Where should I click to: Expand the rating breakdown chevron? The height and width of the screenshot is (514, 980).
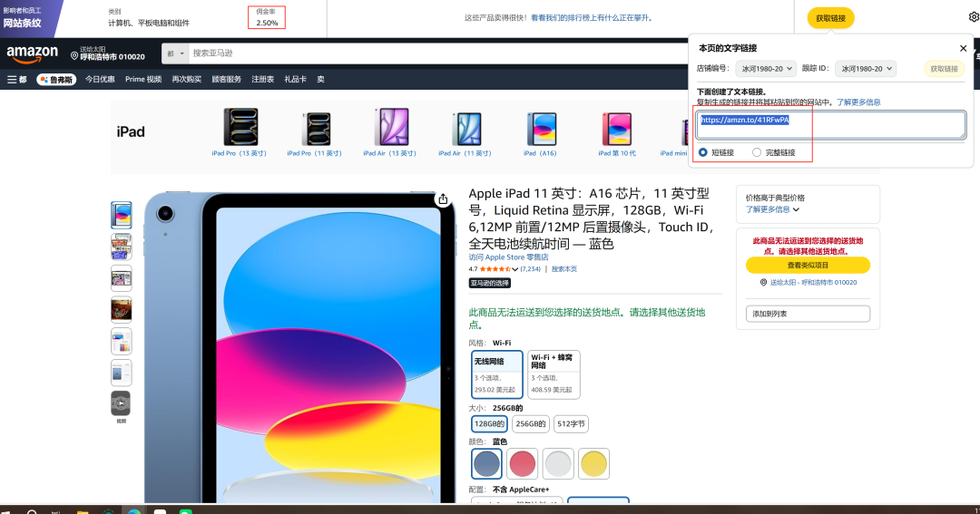[515, 269]
